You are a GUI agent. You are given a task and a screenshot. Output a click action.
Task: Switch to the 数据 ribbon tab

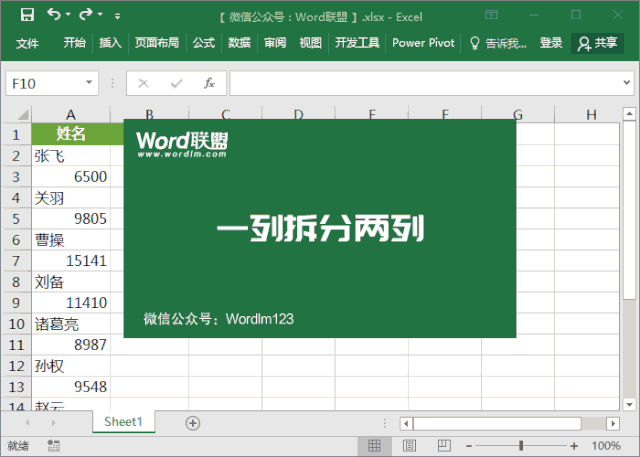tap(239, 43)
